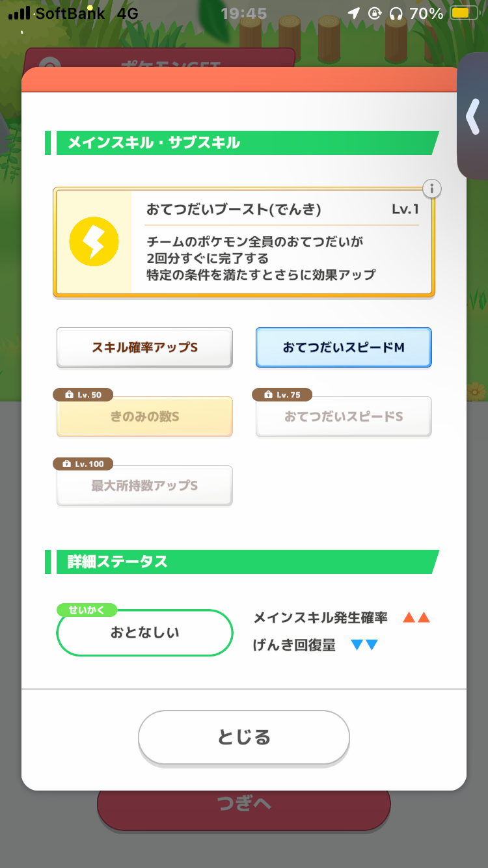Tap the battery icon in status bar

tap(465, 13)
